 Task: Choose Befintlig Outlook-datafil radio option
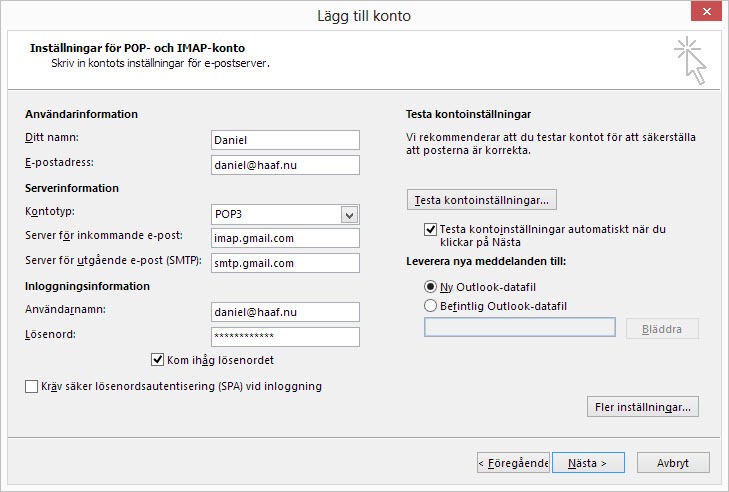[431, 306]
